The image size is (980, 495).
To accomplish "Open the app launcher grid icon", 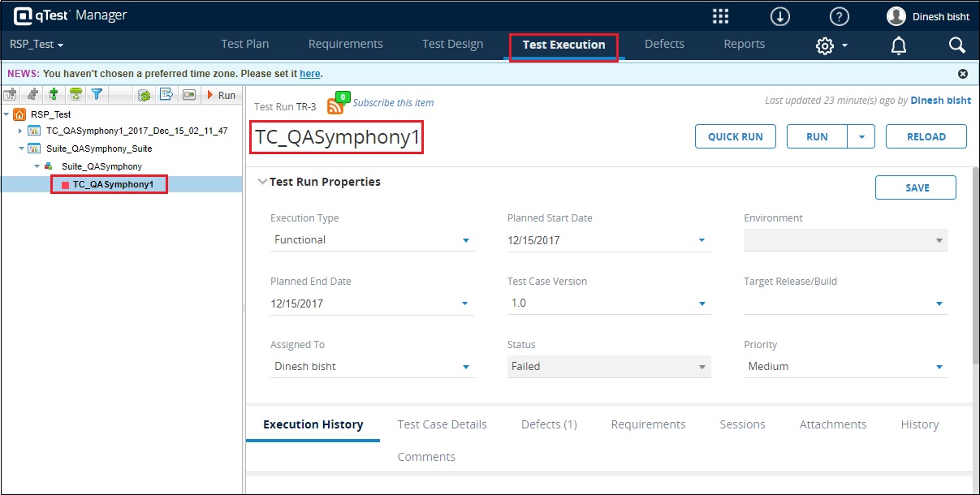I will click(720, 16).
